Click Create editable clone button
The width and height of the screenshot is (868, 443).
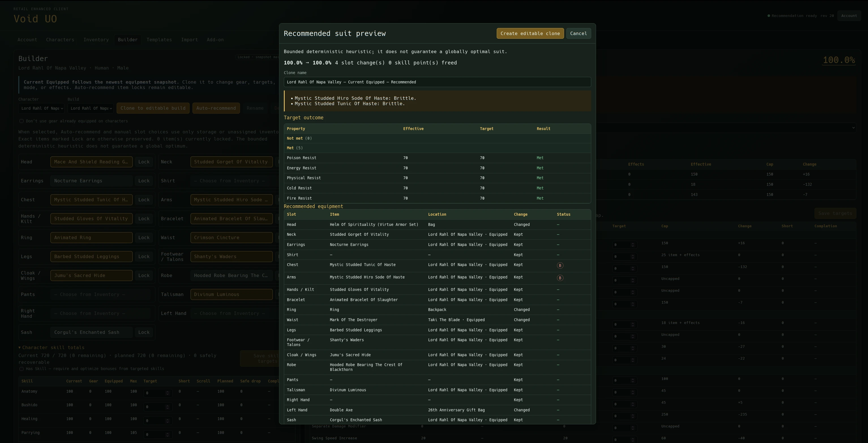(530, 33)
